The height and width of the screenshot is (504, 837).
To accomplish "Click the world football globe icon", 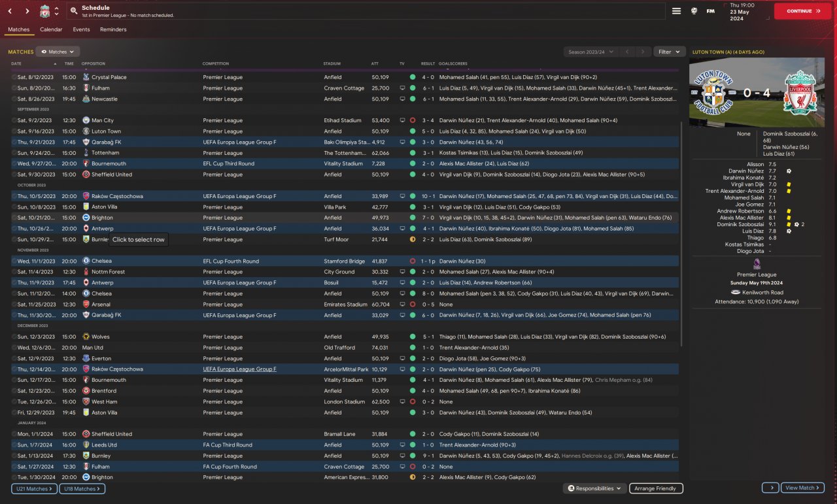I will pos(694,11).
